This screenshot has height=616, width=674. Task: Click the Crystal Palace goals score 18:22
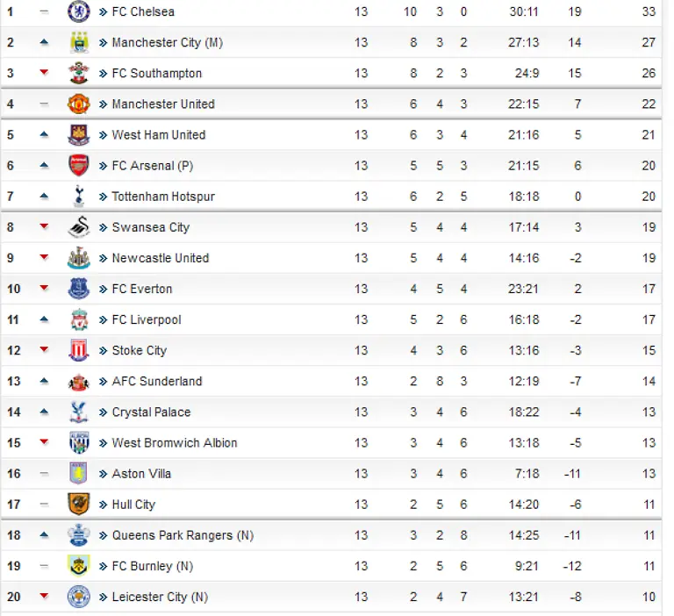tap(525, 412)
